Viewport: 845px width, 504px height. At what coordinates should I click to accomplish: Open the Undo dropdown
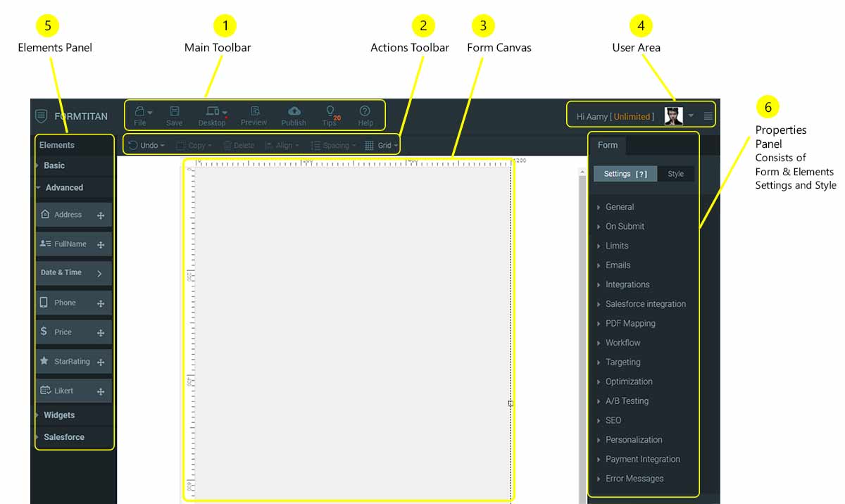[x=146, y=145]
